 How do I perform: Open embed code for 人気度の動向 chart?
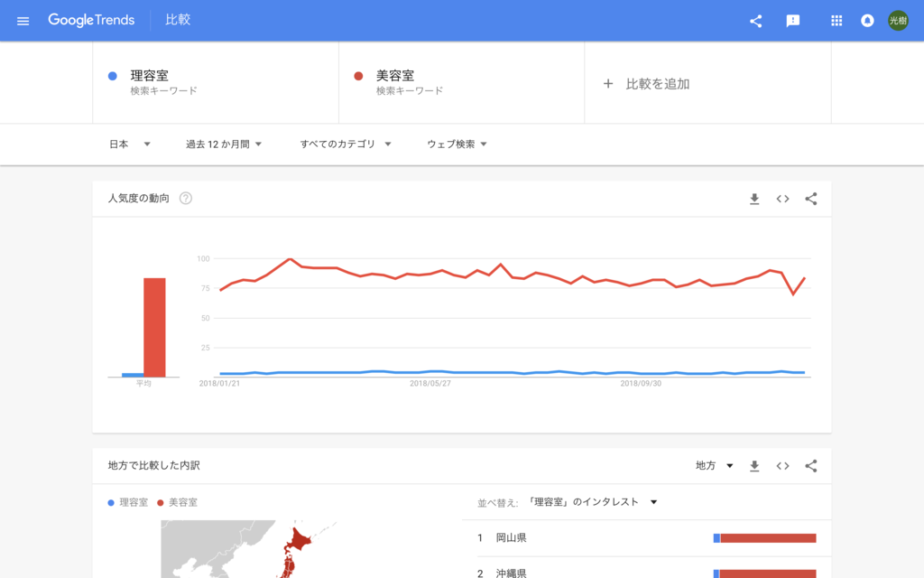(782, 199)
